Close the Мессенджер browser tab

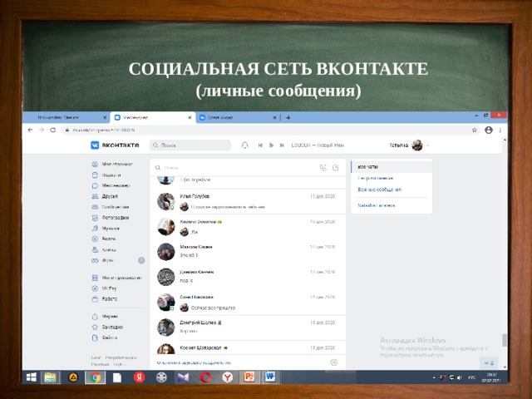[190, 117]
